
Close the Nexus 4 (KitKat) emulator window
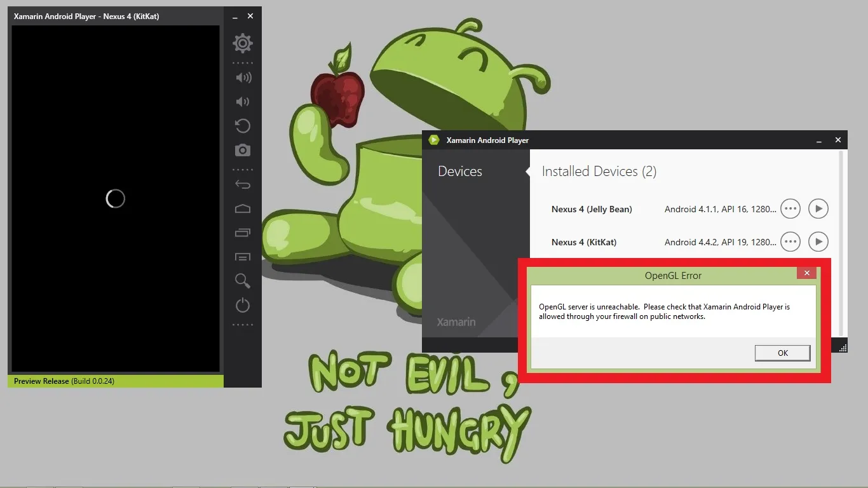[250, 16]
